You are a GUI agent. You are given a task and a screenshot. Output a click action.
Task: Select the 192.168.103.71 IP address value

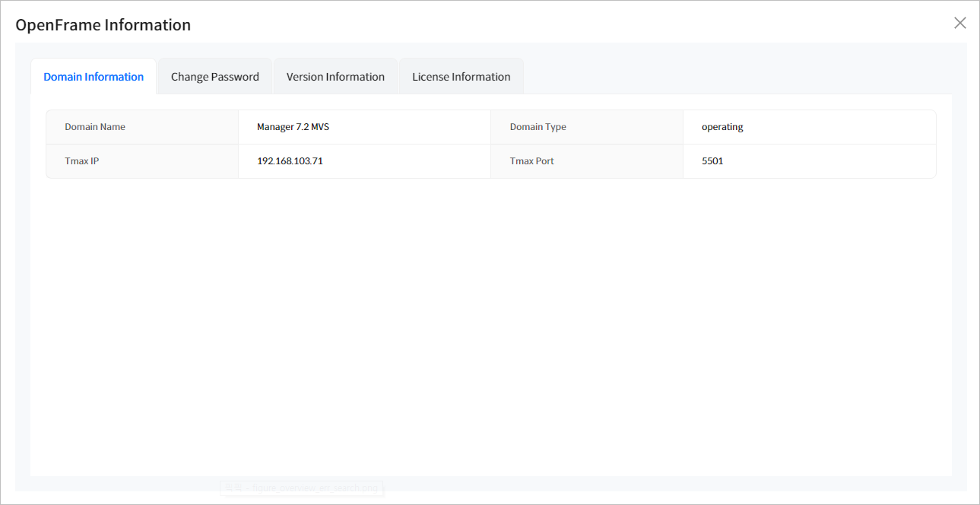290,161
